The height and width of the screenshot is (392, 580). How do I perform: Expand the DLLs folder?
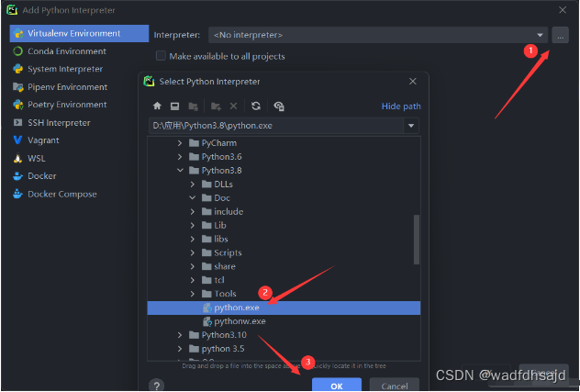pos(193,184)
